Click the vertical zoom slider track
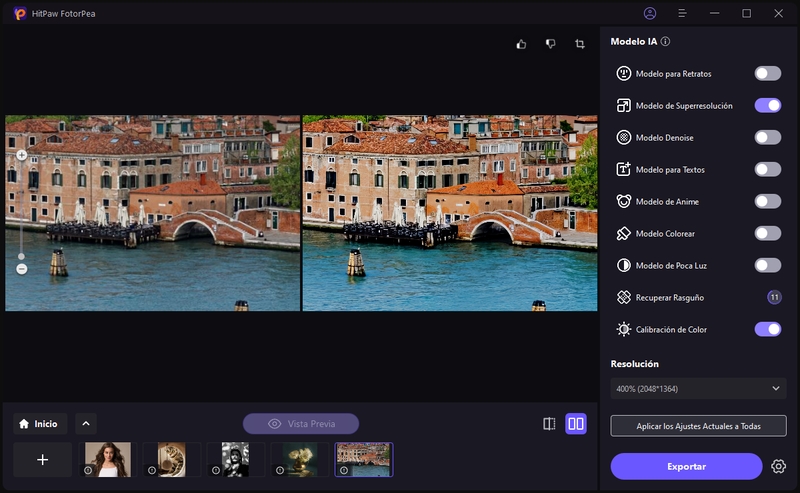 (x=22, y=210)
